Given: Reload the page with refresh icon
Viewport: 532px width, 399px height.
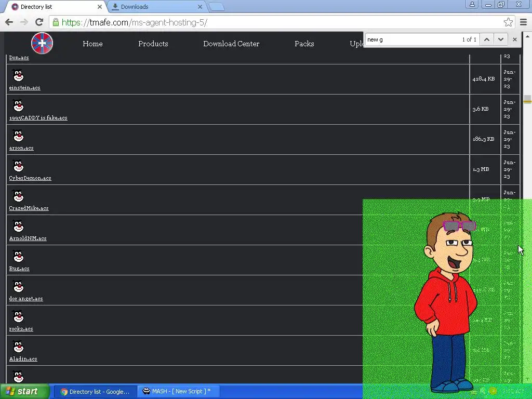Looking at the screenshot, I should point(39,22).
